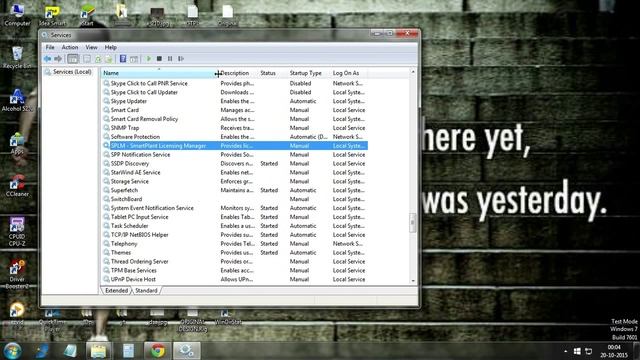Click the Back arrow in Services toolbar
640x360 pixels.
pos(47,59)
